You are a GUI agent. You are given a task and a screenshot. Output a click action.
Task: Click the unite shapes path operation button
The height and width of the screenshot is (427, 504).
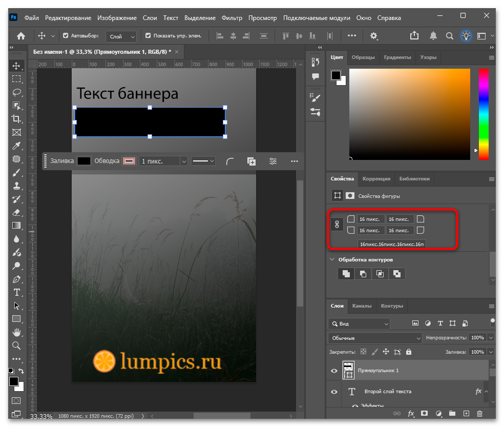click(346, 274)
